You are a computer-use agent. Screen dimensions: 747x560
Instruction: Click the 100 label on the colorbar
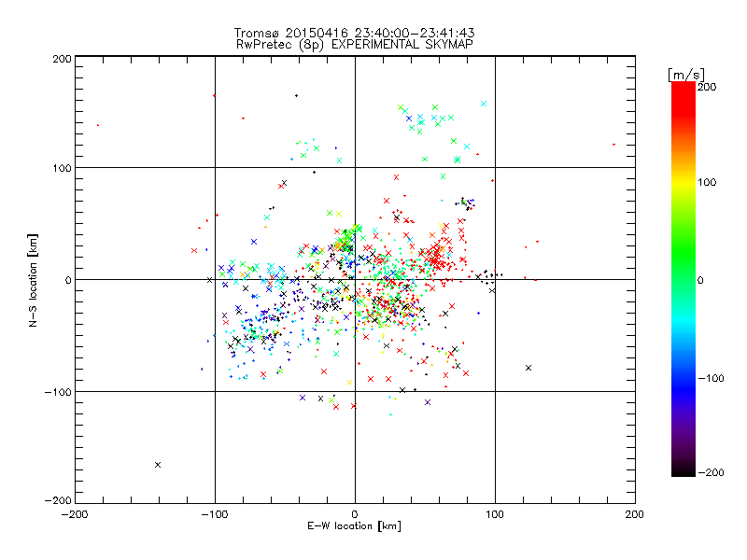point(707,182)
